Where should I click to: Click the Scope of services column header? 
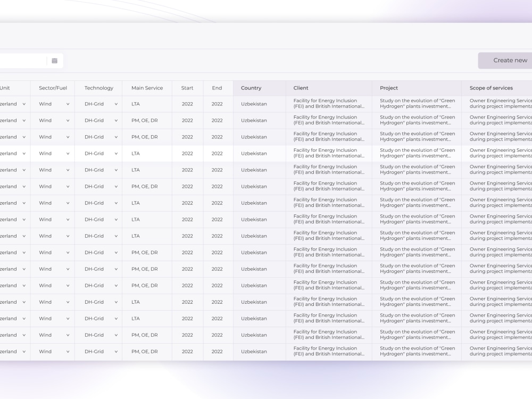(491, 88)
